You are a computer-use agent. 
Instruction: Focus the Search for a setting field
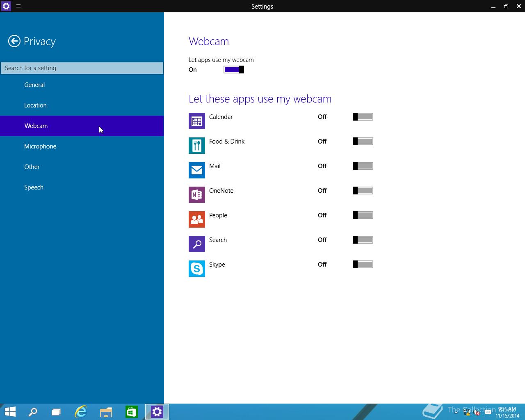pyautogui.click(x=82, y=68)
